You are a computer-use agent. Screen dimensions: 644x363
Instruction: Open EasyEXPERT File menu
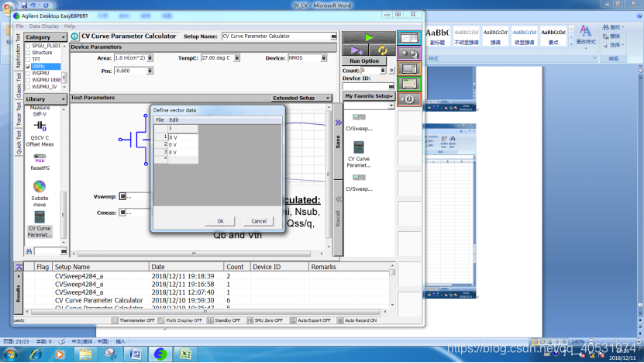pos(19,26)
